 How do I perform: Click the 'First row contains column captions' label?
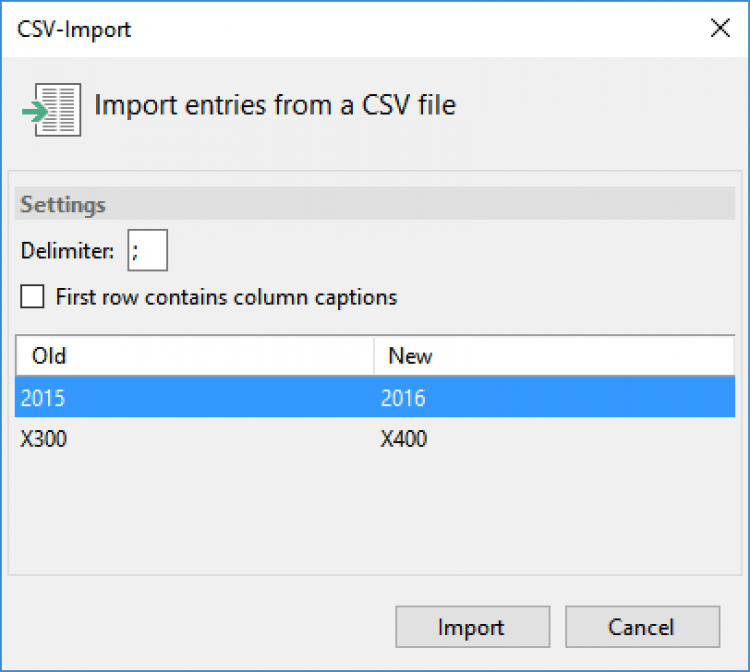[x=226, y=297]
